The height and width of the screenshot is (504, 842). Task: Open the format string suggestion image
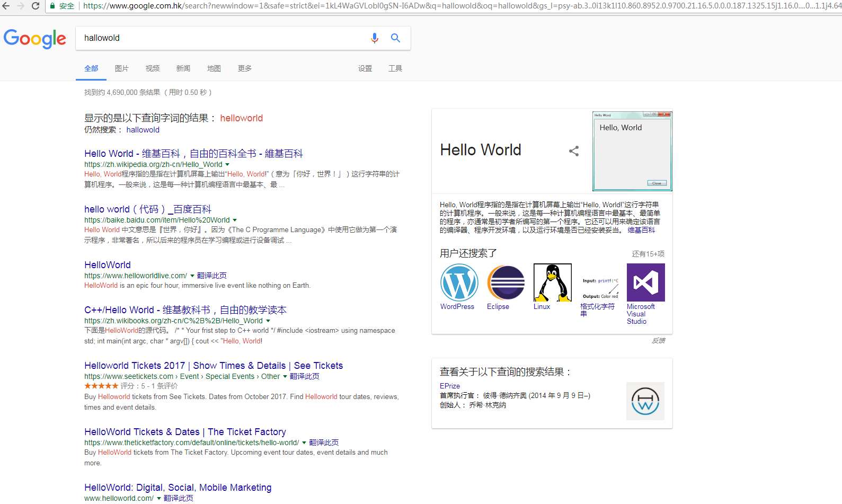[599, 282]
